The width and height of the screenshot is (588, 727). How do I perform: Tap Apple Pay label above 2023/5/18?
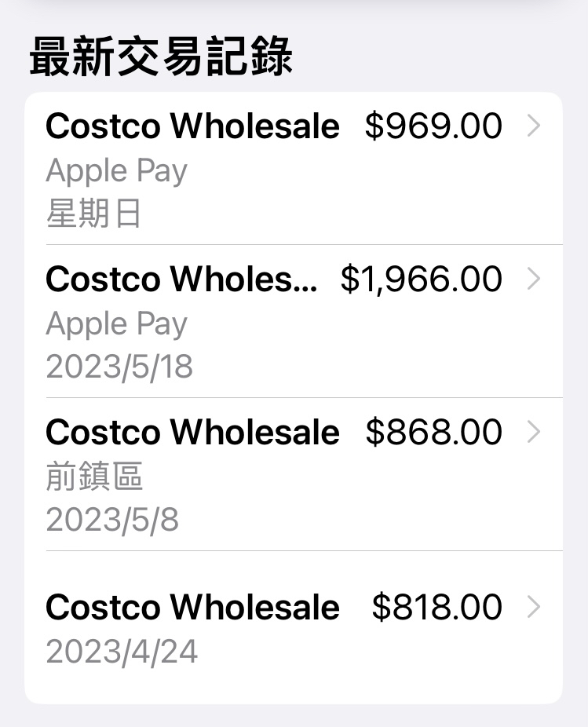[116, 324]
